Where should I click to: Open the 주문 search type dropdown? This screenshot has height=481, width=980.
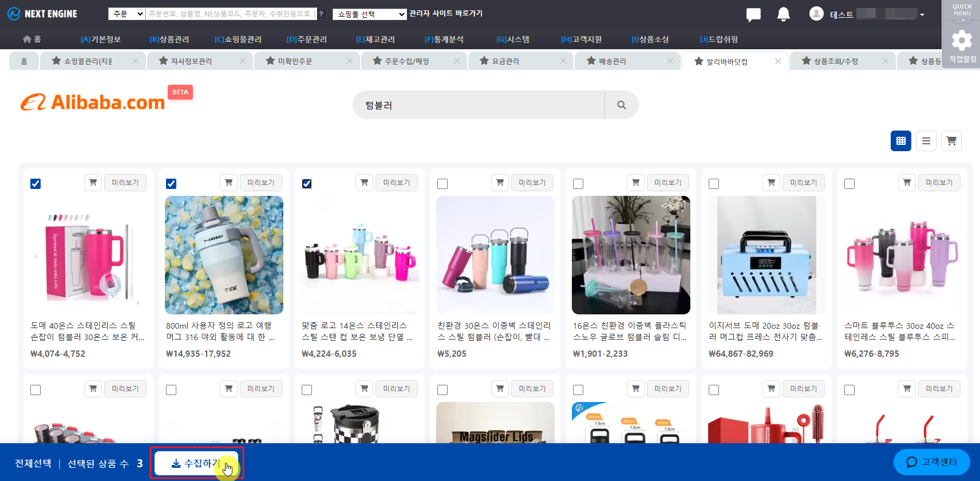click(x=127, y=14)
